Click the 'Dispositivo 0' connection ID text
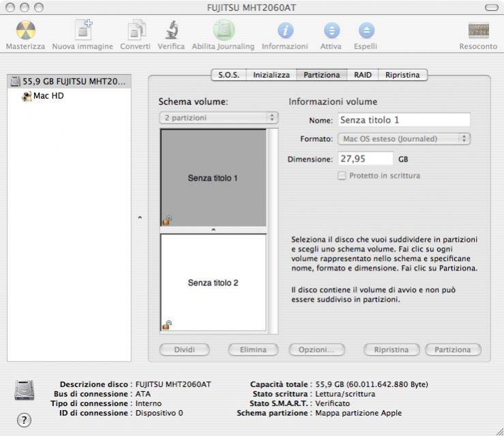 click(159, 413)
